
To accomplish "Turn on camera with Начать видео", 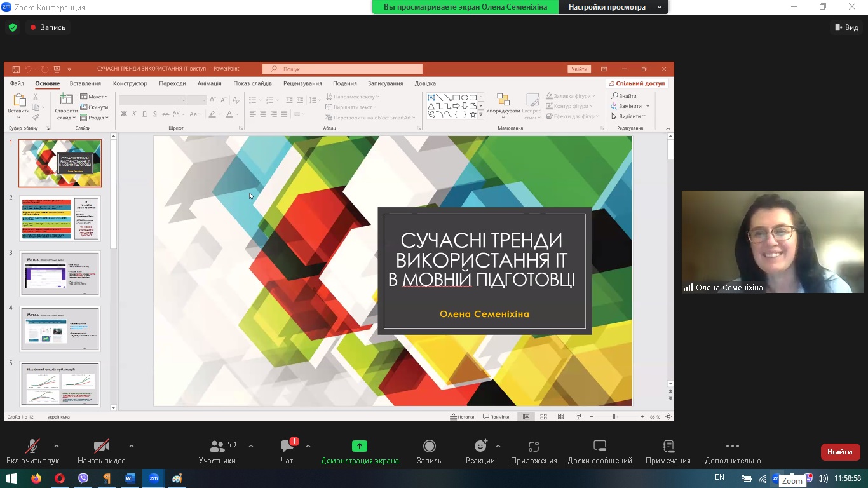I will pos(101,451).
